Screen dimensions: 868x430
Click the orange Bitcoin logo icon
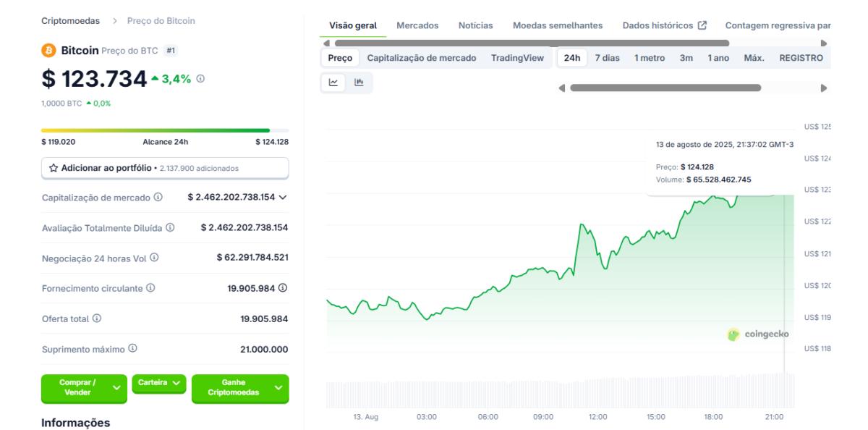click(49, 51)
